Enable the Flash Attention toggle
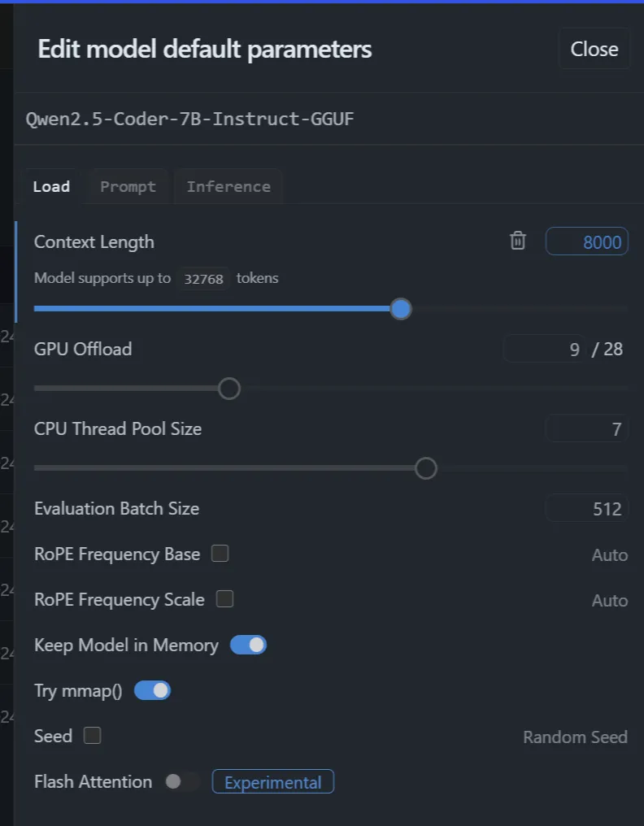This screenshot has width=644, height=826. pyautogui.click(x=182, y=781)
